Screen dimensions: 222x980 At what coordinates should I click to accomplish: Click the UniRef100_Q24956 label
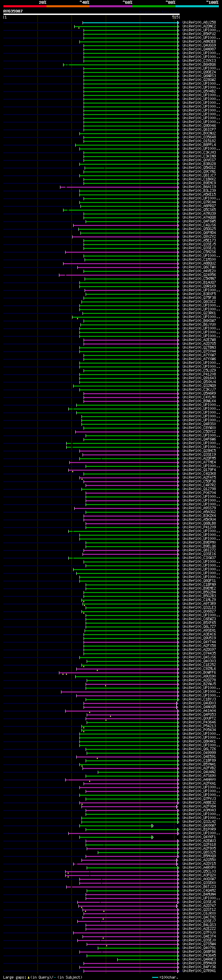point(199,275)
